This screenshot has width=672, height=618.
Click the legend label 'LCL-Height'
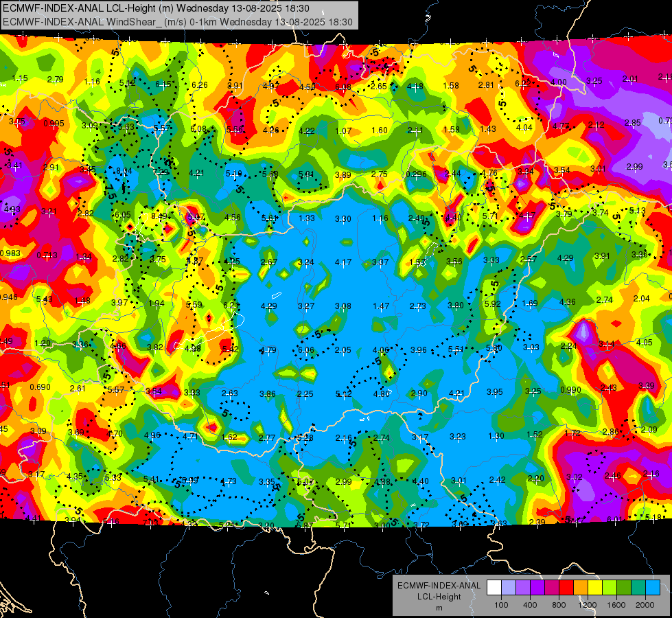pyautogui.click(x=439, y=597)
